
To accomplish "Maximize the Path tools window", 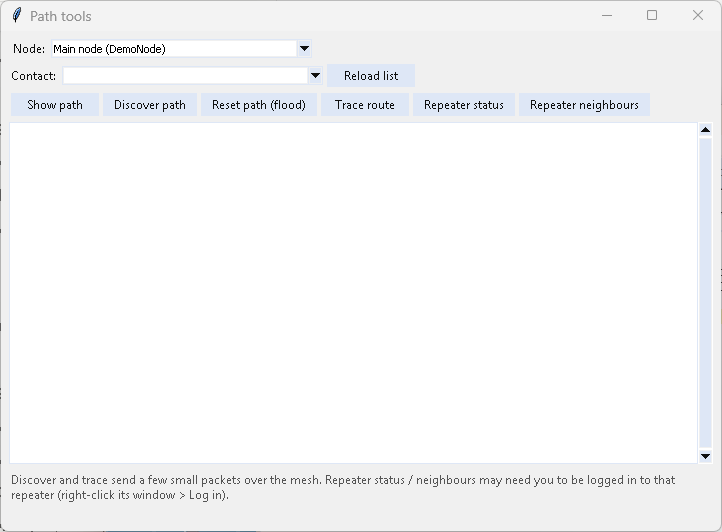I will tap(652, 16).
